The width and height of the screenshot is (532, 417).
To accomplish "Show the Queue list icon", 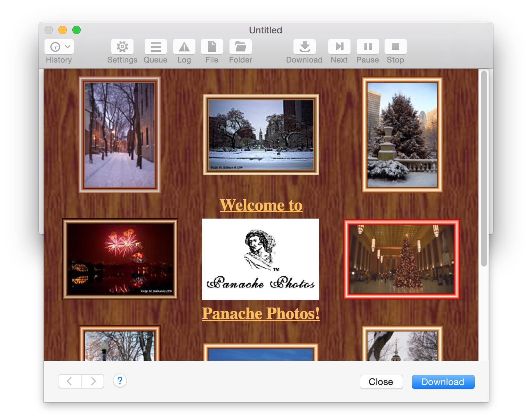I will 155,47.
